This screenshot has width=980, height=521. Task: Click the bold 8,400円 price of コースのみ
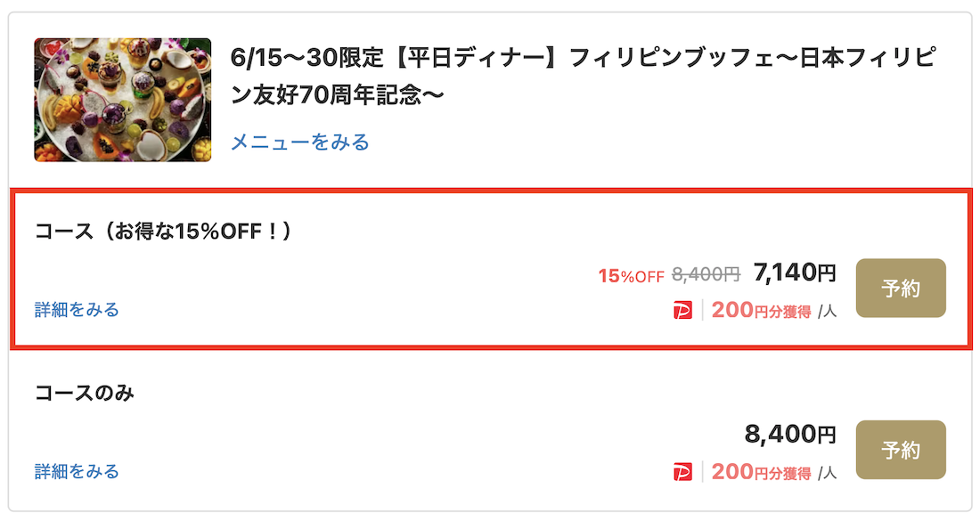[x=790, y=434]
